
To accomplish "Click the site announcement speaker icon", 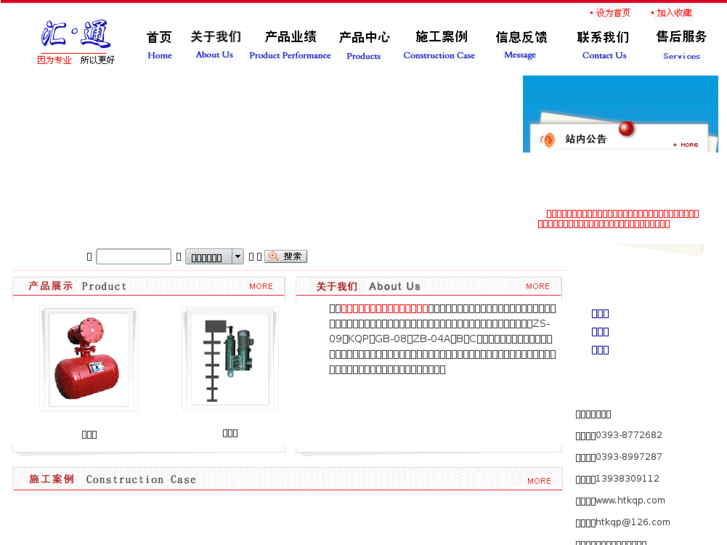I will click(548, 139).
